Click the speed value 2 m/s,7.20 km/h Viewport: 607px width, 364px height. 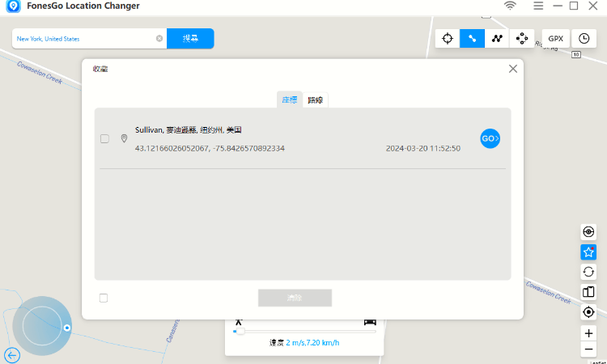point(312,343)
